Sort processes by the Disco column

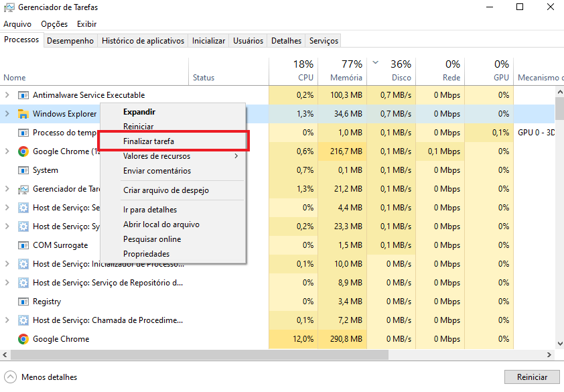[391, 71]
